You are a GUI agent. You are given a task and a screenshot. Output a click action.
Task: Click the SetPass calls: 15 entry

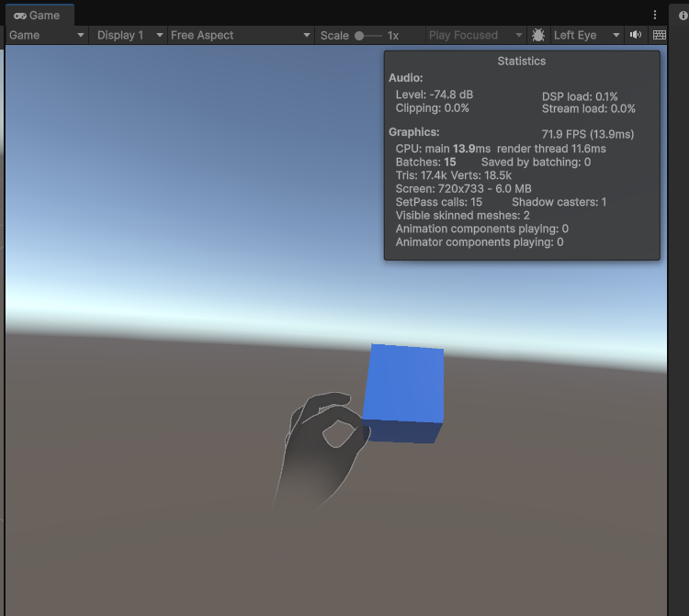pyautogui.click(x=438, y=202)
